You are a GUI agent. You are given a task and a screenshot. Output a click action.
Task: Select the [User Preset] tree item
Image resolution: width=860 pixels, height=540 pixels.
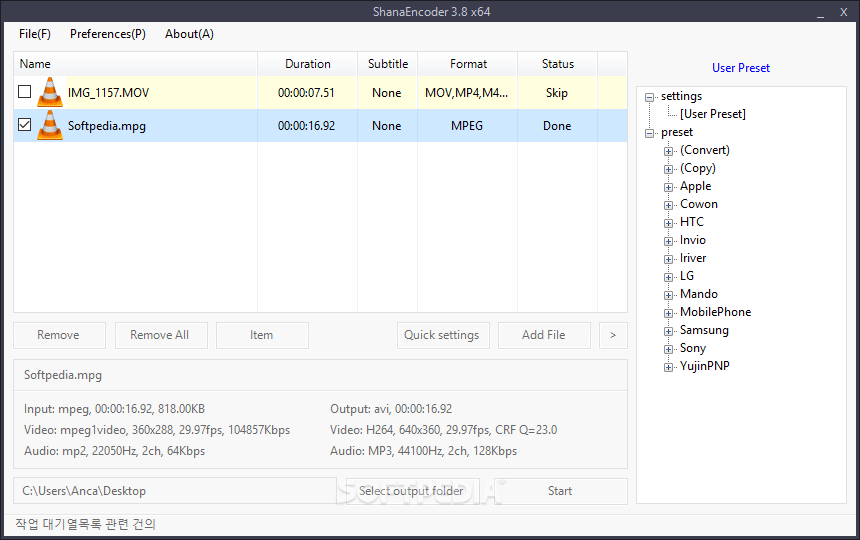point(712,114)
